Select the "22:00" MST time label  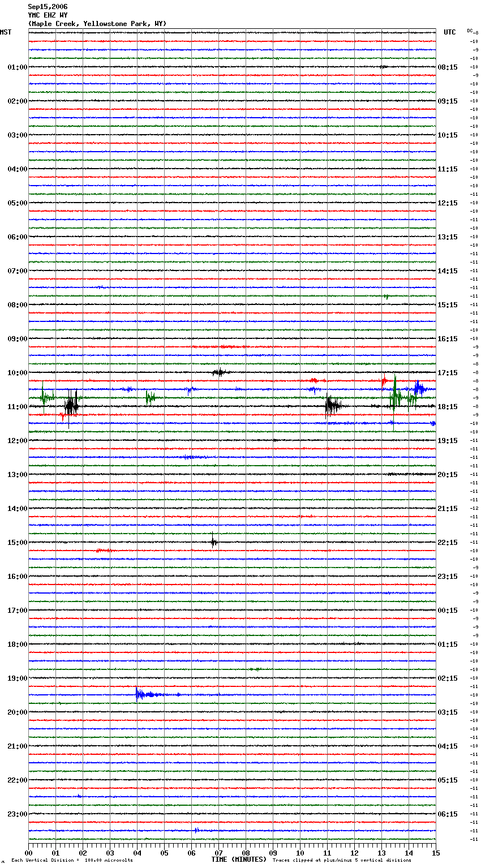click(x=17, y=780)
